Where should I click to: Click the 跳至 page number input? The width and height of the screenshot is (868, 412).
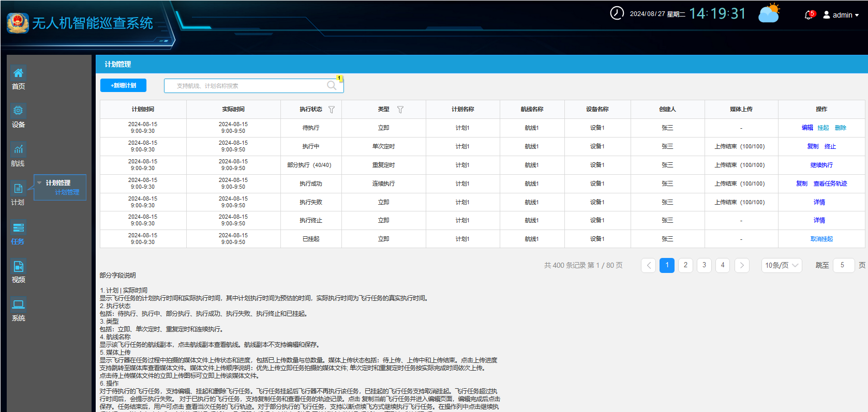tap(844, 265)
